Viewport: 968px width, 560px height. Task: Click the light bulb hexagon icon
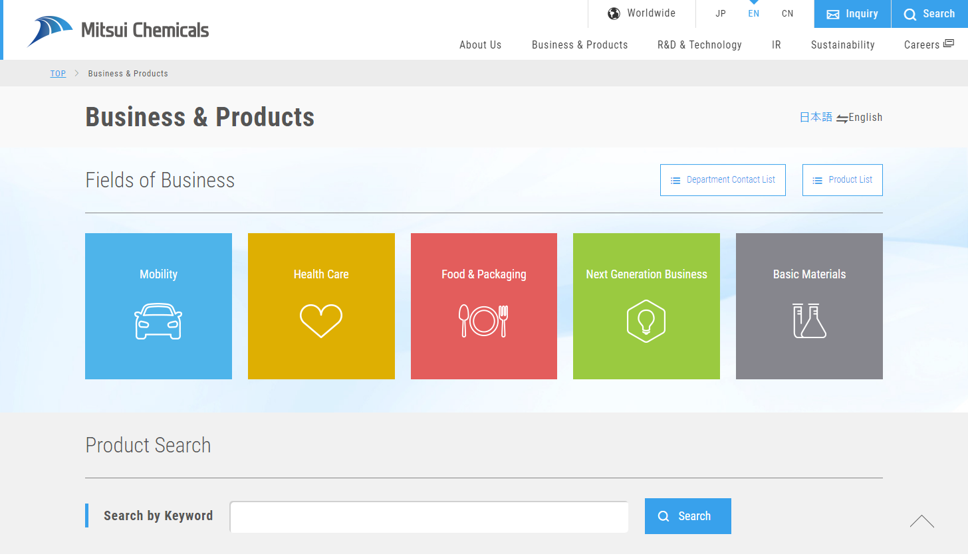646,321
